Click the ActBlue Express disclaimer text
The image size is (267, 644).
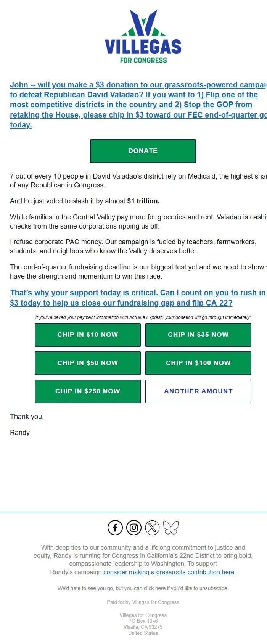[x=143, y=317]
